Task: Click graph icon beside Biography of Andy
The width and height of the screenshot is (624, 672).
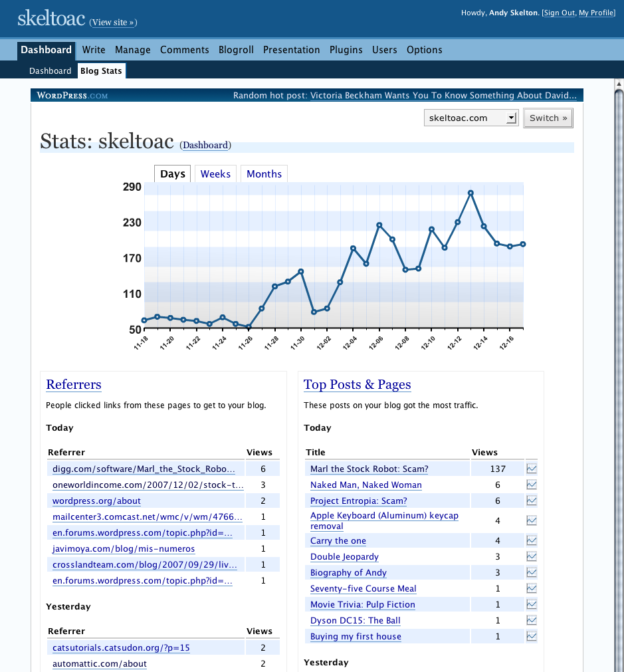Action: (531, 572)
